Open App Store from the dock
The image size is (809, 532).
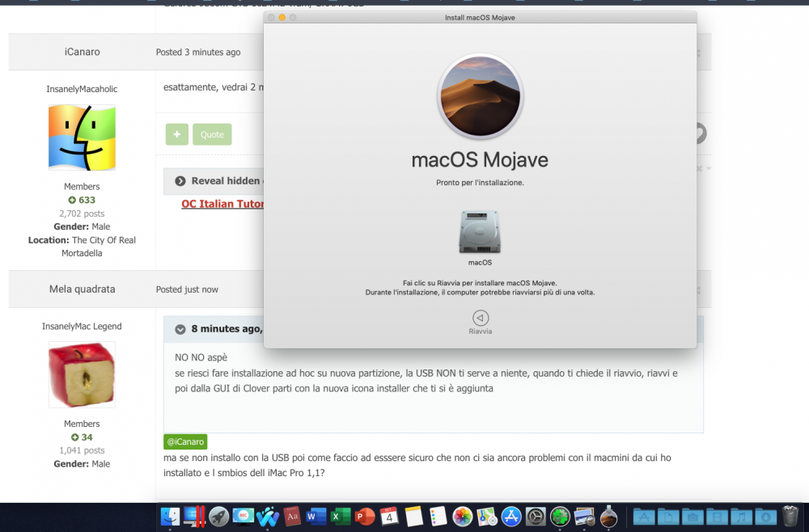coord(510,517)
